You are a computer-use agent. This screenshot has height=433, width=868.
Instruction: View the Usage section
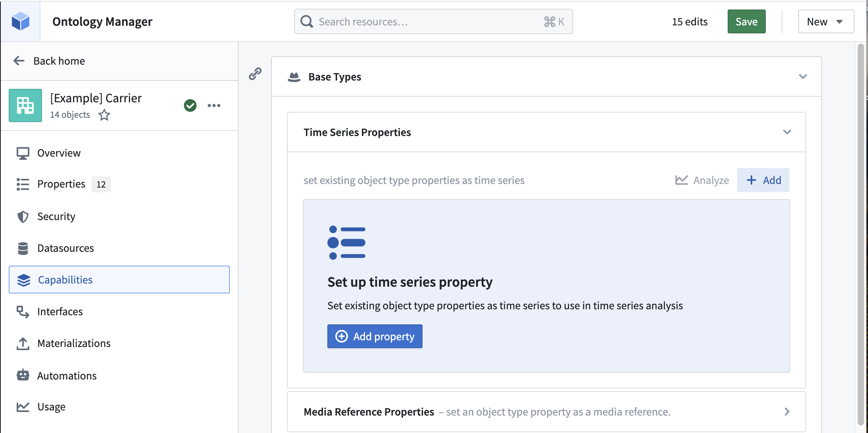pyautogui.click(x=119, y=407)
